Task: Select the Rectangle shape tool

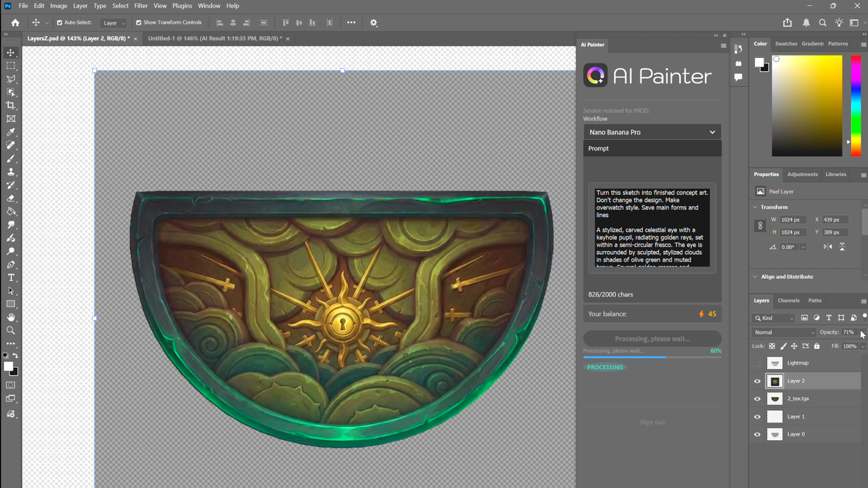Action: (11, 304)
